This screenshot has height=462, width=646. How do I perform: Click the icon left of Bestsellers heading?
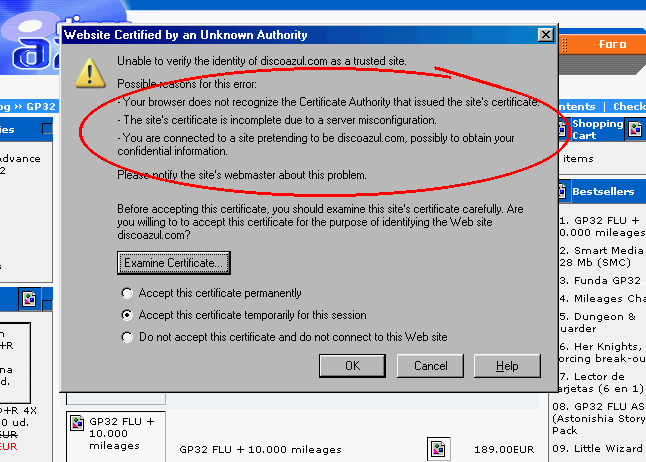click(562, 191)
